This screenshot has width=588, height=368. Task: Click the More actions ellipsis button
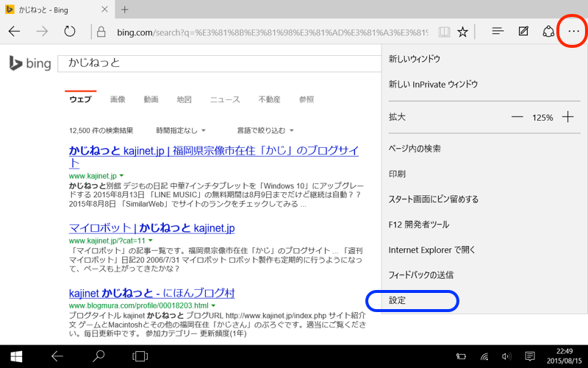(573, 32)
